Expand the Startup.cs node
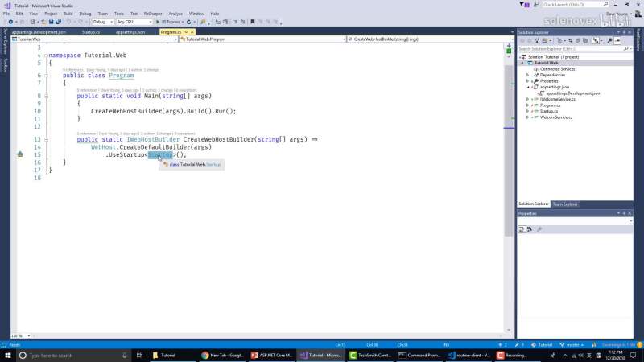The height and width of the screenshot is (362, 644). [x=528, y=111]
